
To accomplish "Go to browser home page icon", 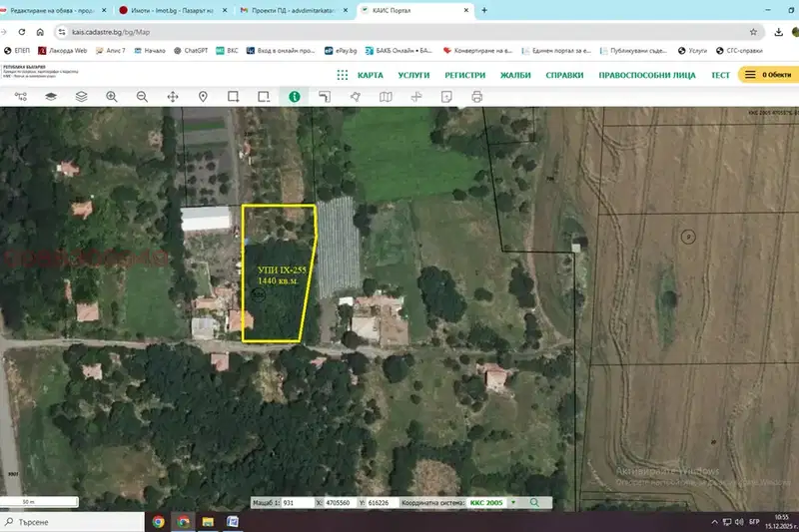I will pos(40,32).
